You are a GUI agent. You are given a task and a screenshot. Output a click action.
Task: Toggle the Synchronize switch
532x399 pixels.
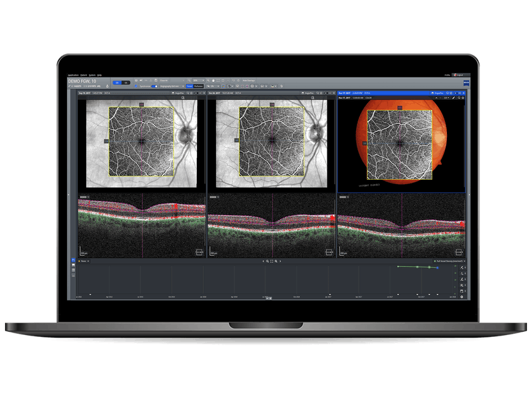pos(154,86)
